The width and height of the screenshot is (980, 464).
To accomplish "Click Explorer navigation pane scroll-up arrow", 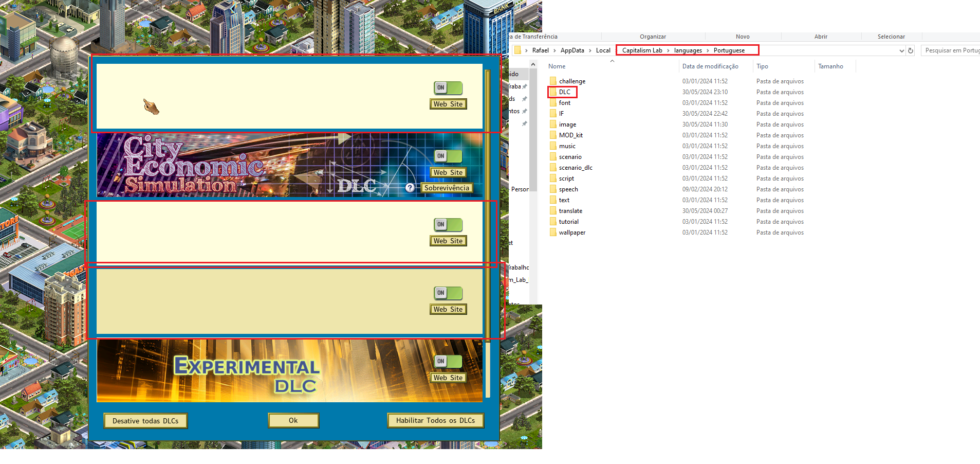I will (533, 64).
